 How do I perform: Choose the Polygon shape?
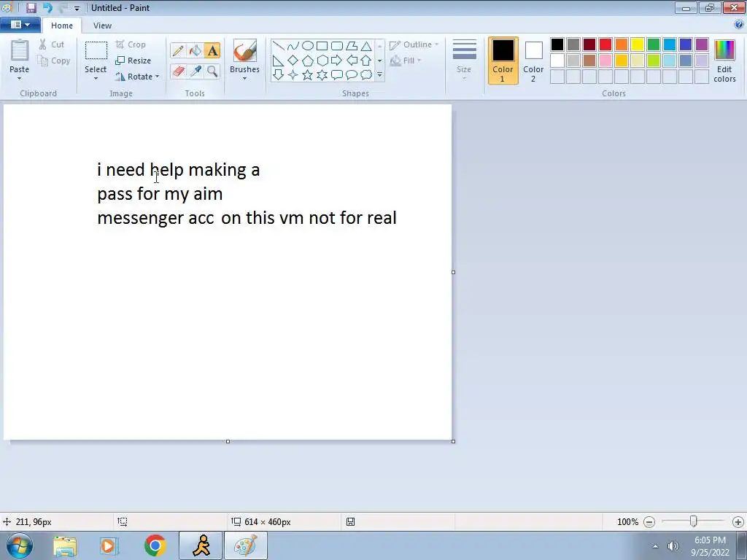click(352, 46)
